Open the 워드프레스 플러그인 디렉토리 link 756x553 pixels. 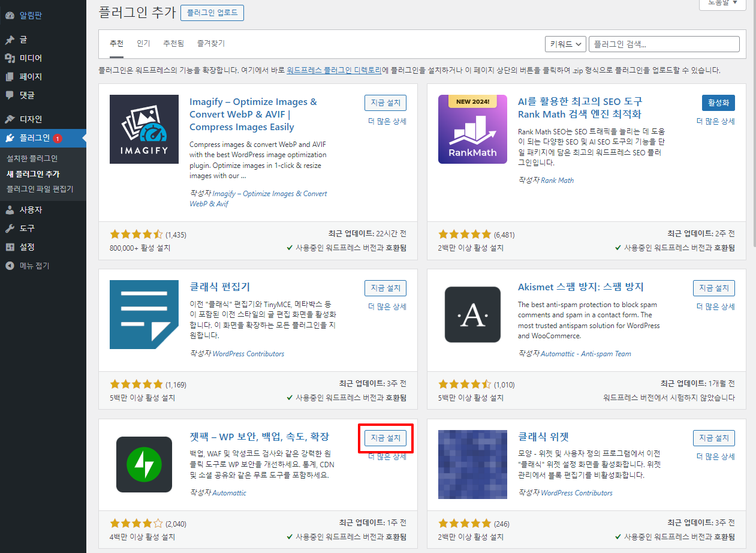click(334, 70)
